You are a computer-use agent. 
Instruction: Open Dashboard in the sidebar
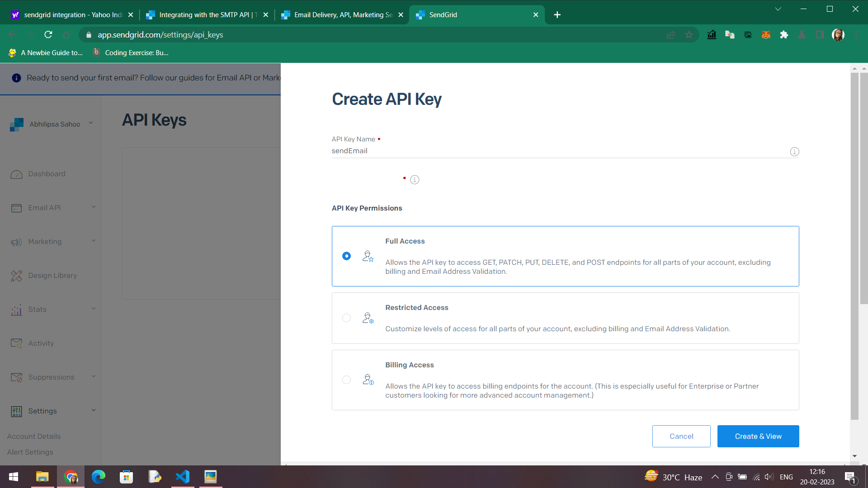coord(47,174)
